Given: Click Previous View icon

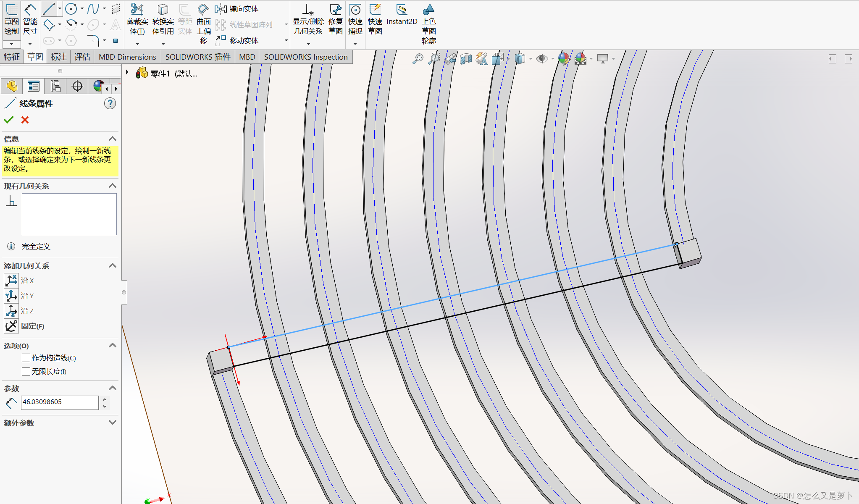Looking at the screenshot, I should click(x=450, y=59).
